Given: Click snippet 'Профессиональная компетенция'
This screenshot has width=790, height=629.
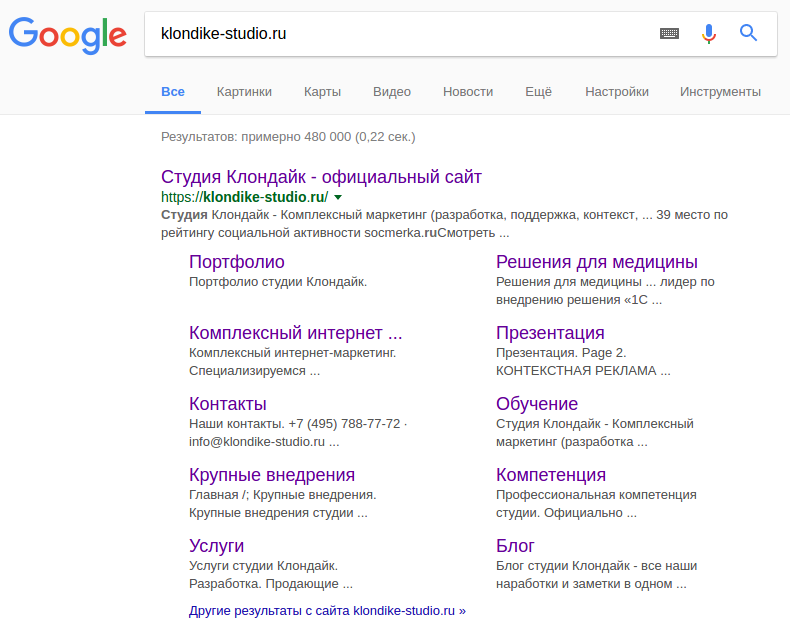Looking at the screenshot, I should point(597,495).
